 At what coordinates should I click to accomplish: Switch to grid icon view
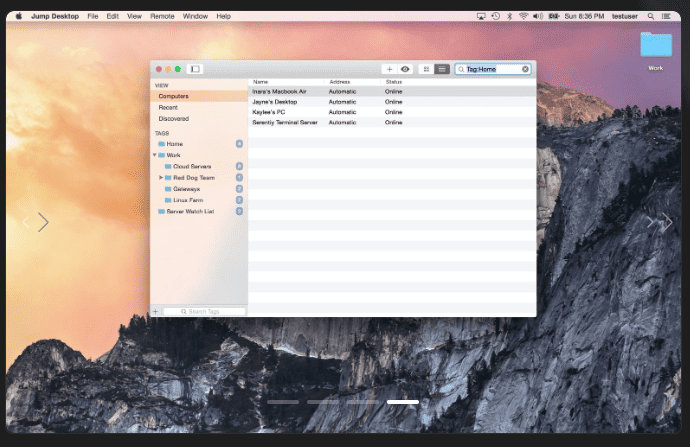(426, 69)
